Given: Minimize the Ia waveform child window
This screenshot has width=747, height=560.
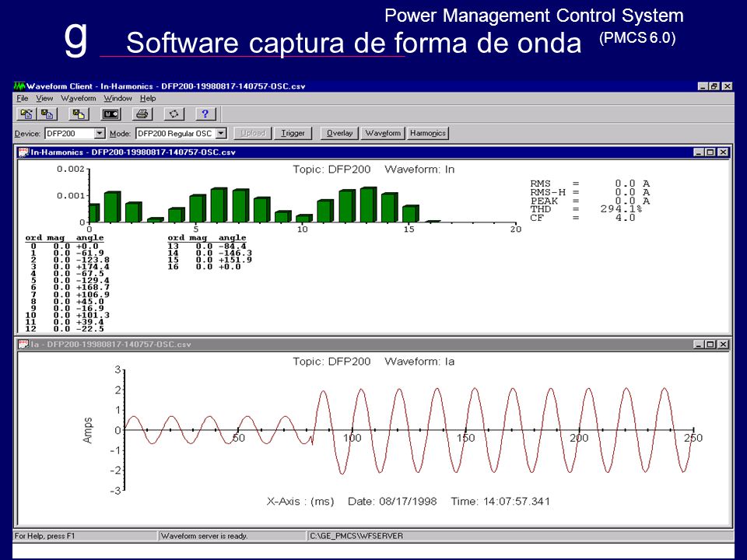Looking at the screenshot, I should tap(699, 345).
